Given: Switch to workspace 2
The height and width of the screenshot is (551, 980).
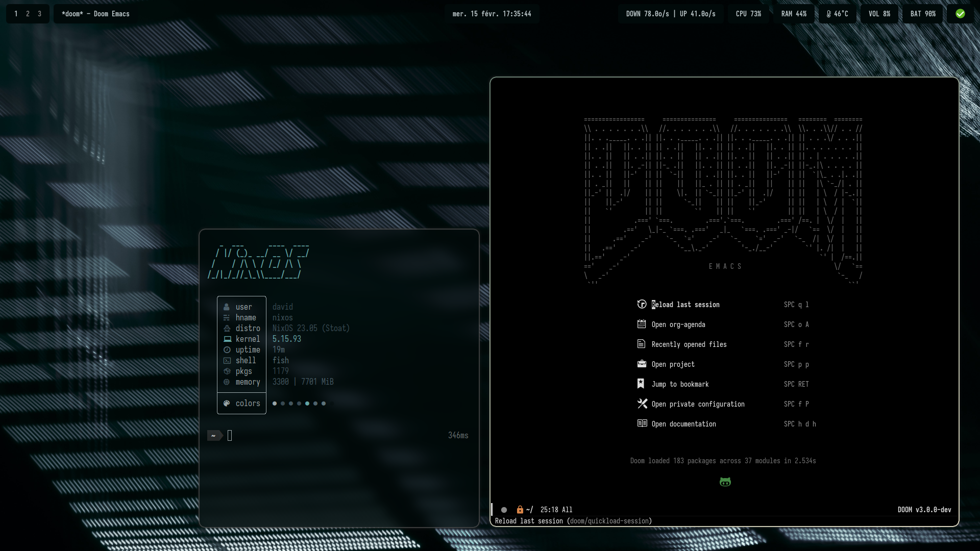Looking at the screenshot, I should pos(28,14).
